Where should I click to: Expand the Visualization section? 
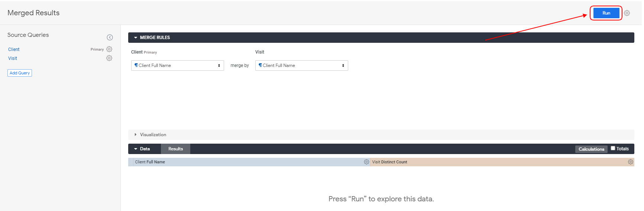[x=153, y=135]
